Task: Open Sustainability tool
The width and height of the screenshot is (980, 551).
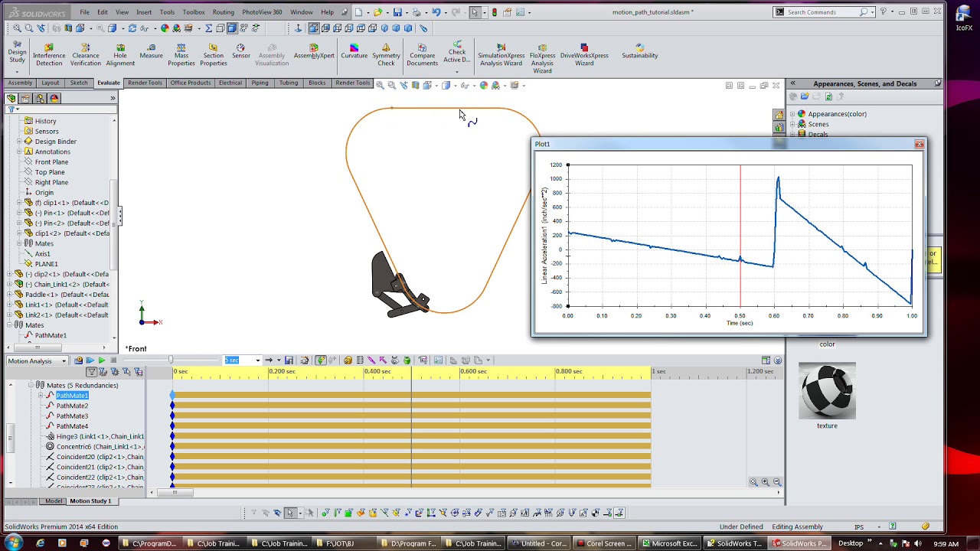Action: coord(640,52)
